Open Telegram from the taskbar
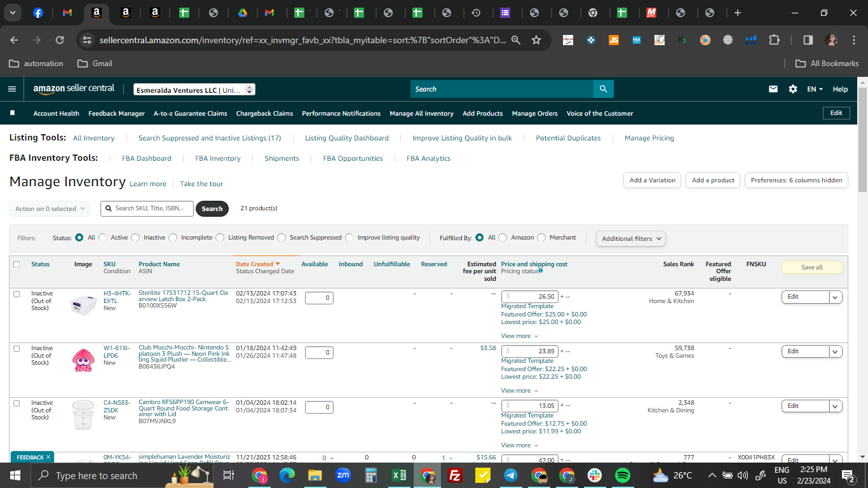This screenshot has width=868, height=488. 511,475
